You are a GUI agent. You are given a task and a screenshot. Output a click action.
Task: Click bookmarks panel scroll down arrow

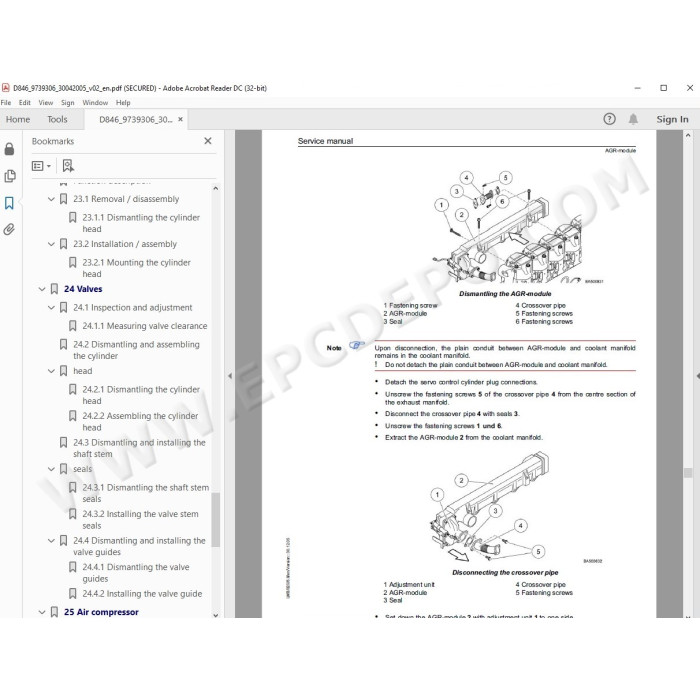click(x=216, y=615)
